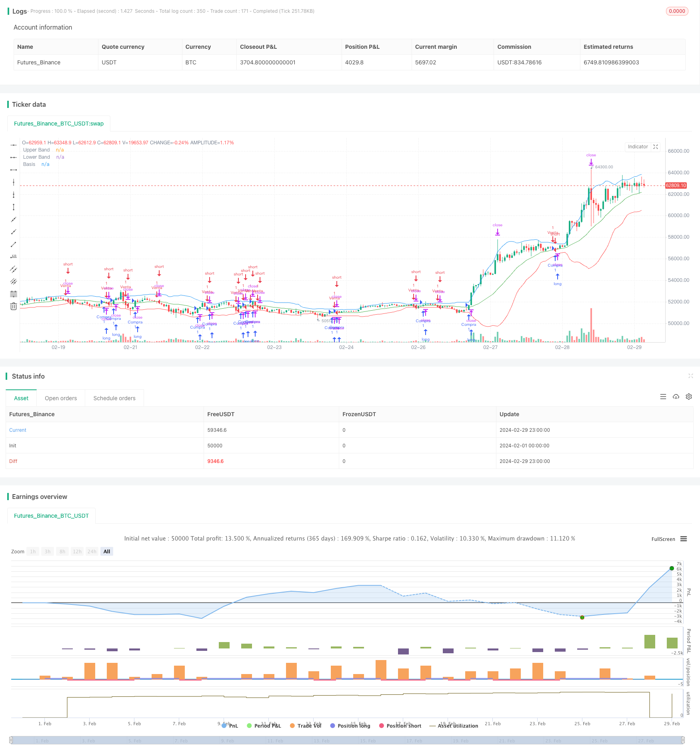
Task: Click the cloud download icon in Status info
Action: tap(676, 397)
